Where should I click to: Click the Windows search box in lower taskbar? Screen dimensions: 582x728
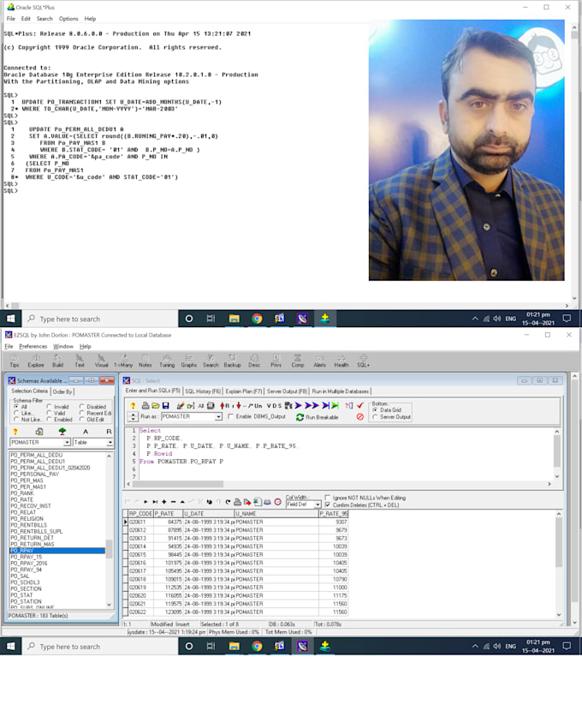[100, 647]
